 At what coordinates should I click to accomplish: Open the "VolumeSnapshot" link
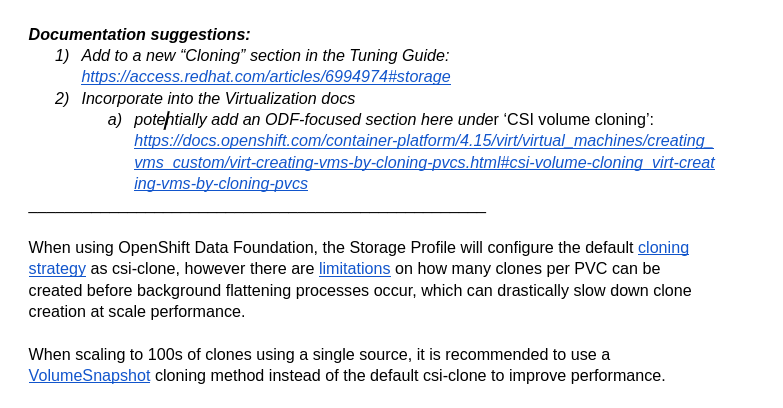tap(89, 376)
